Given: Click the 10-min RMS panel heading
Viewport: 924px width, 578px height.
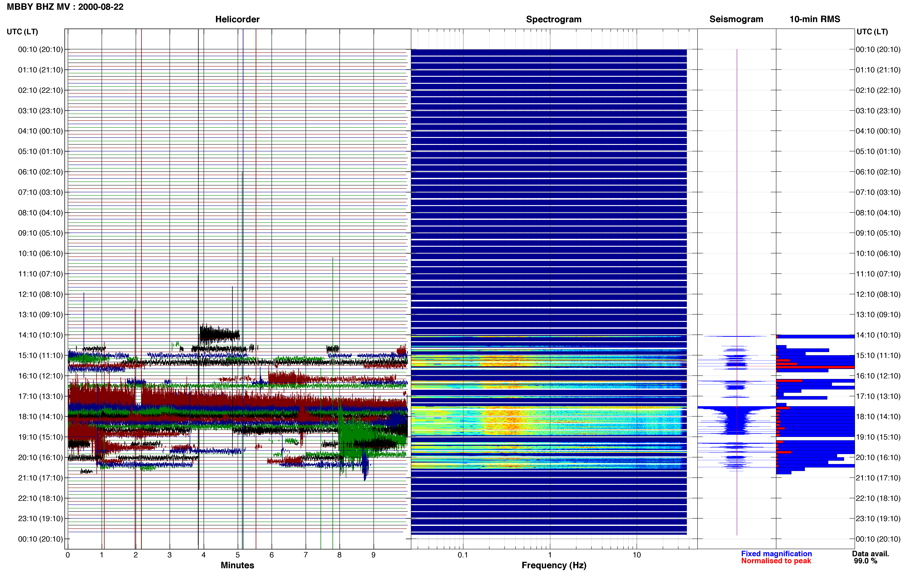Looking at the screenshot, I should click(x=815, y=19).
